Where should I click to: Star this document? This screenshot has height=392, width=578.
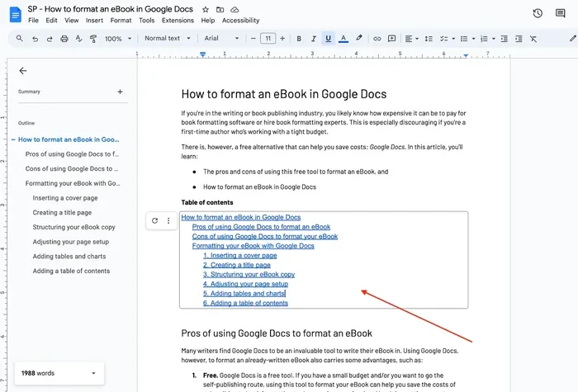206,10
